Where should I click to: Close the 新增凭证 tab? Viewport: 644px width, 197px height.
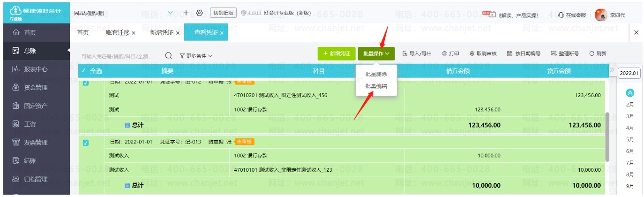177,33
